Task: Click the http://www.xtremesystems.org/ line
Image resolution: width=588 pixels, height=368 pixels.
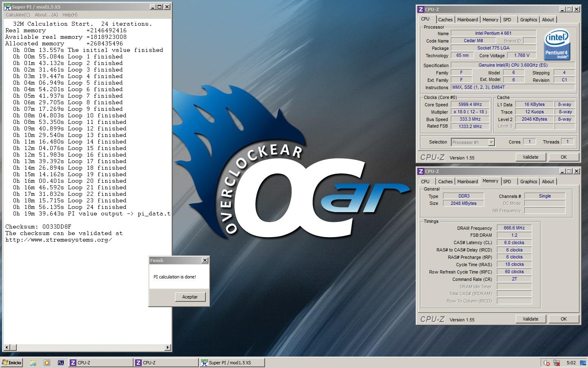Action: (x=59, y=240)
